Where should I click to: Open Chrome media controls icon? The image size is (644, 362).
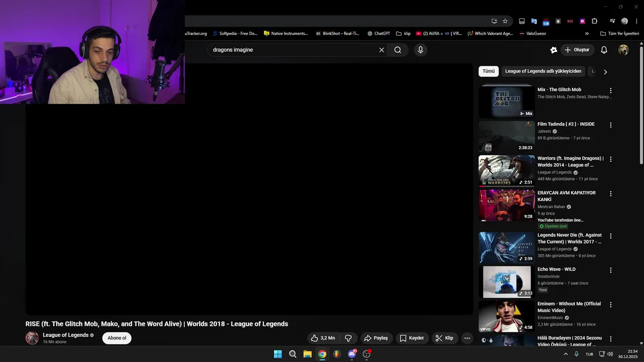coord(612,21)
